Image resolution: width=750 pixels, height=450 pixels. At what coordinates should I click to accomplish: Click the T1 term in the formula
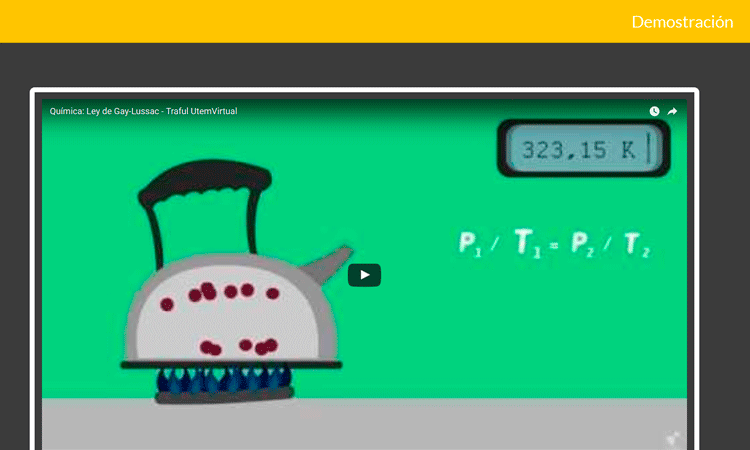tap(526, 244)
